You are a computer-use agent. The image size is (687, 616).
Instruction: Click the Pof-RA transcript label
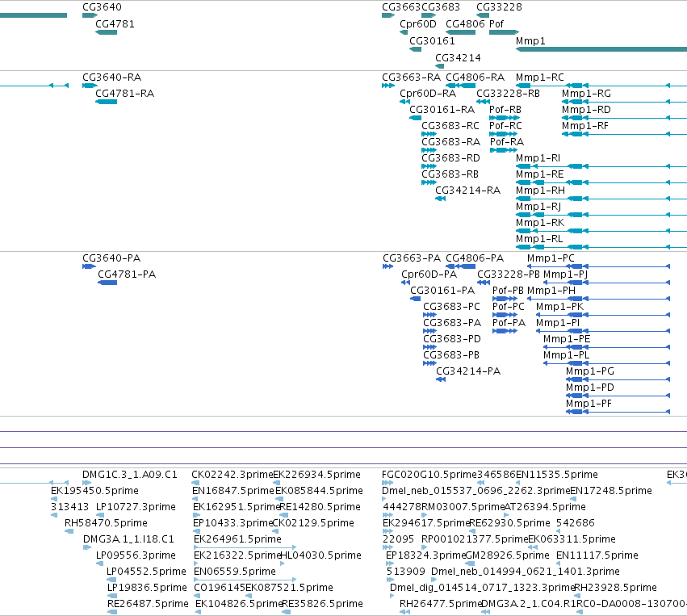coord(507,142)
